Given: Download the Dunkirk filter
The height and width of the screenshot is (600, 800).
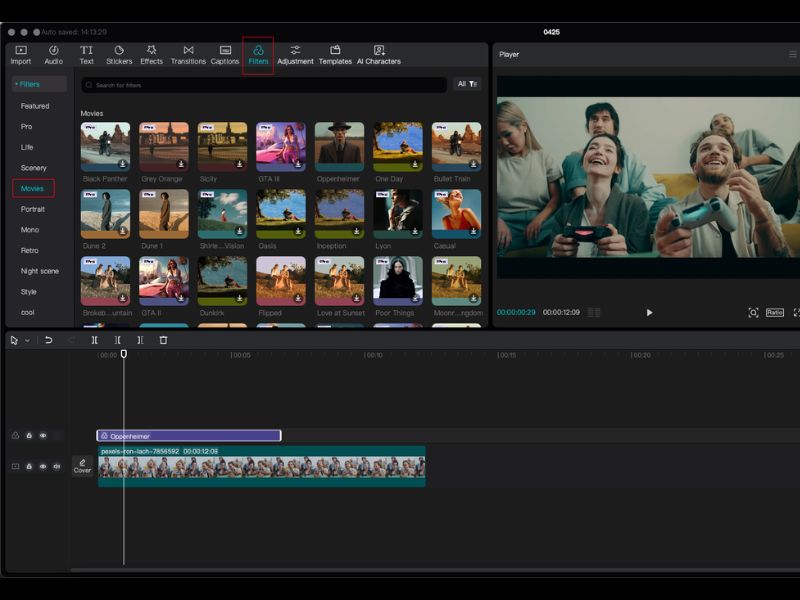Looking at the screenshot, I should coord(239,298).
